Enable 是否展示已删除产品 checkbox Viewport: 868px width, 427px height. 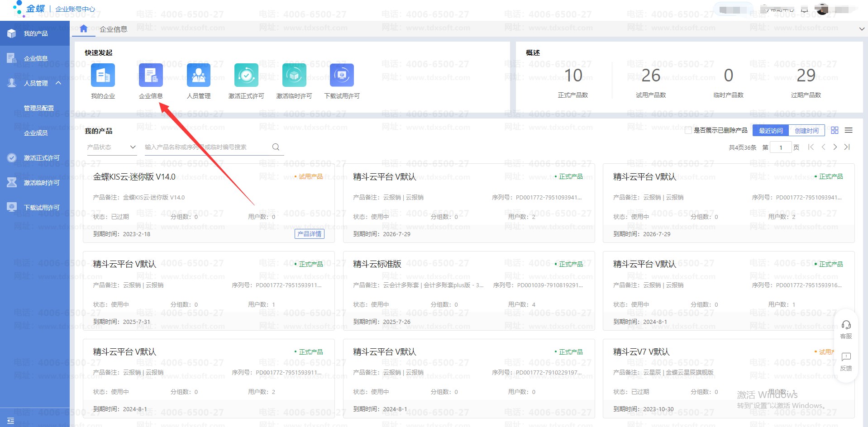688,130
